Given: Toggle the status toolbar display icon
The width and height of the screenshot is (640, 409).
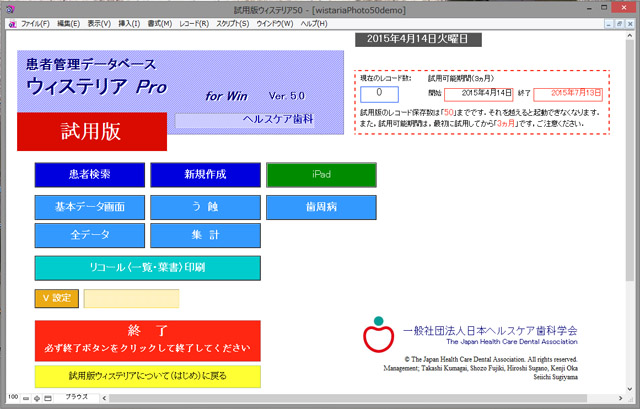Looking at the screenshot, I should tap(49, 398).
